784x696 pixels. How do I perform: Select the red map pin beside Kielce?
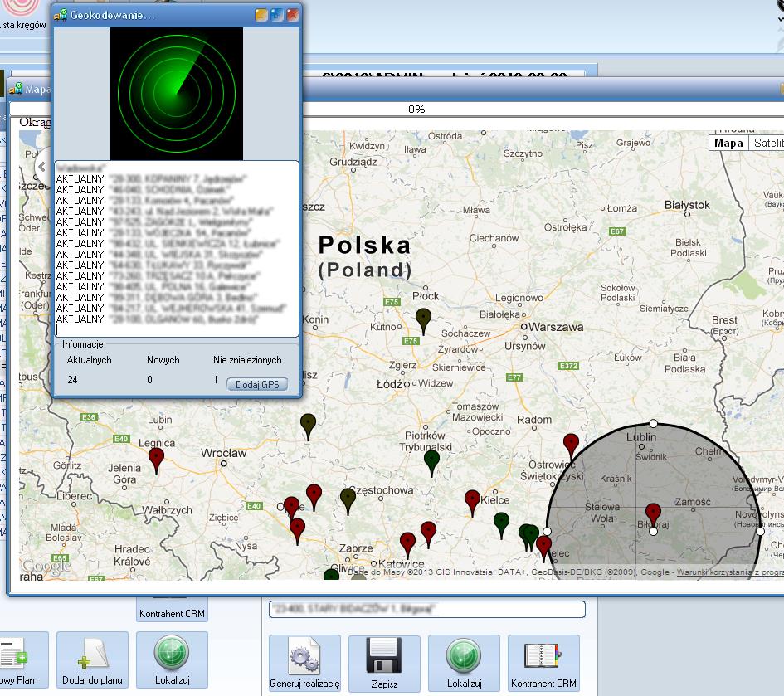click(472, 503)
